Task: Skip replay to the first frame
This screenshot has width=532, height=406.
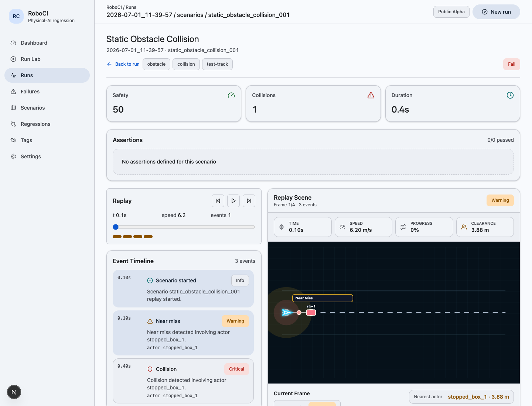Action: (x=218, y=201)
